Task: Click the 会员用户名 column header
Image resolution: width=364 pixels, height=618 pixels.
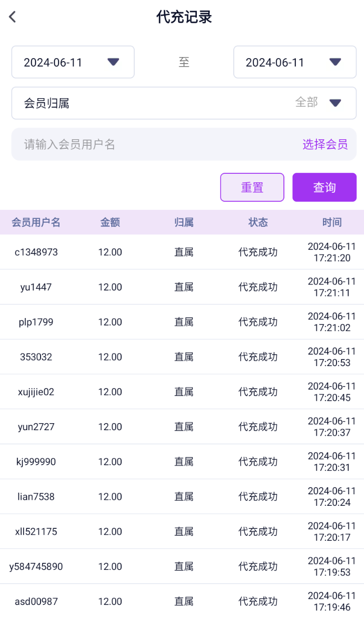Action: 36,222
